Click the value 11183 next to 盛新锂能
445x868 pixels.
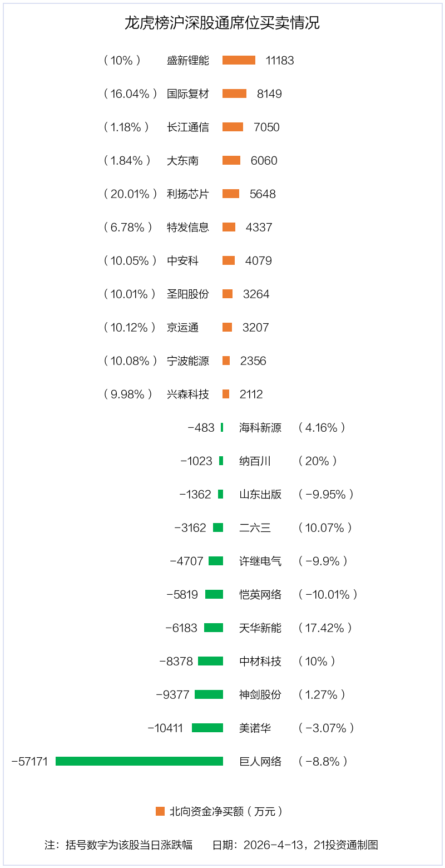point(280,60)
